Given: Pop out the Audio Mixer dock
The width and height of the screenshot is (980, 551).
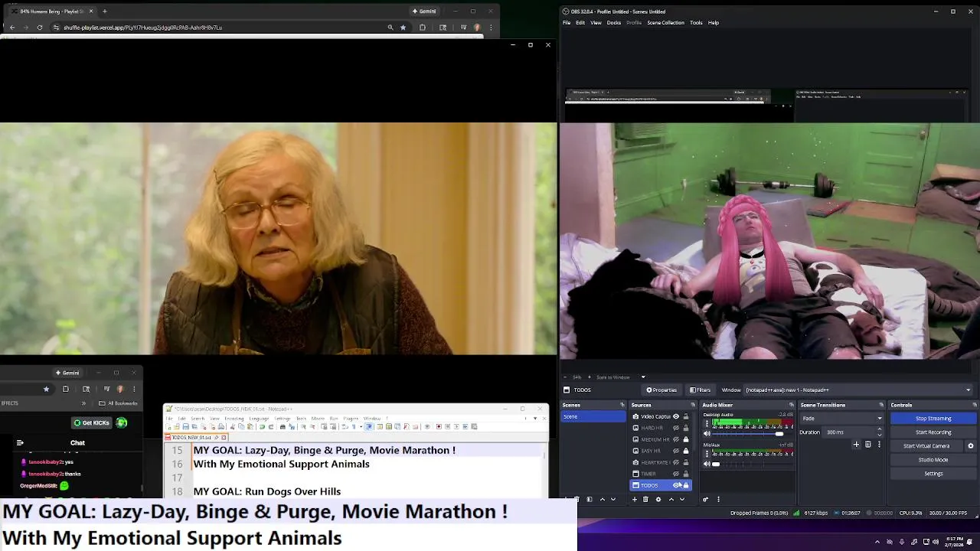Looking at the screenshot, I should pyautogui.click(x=792, y=405).
